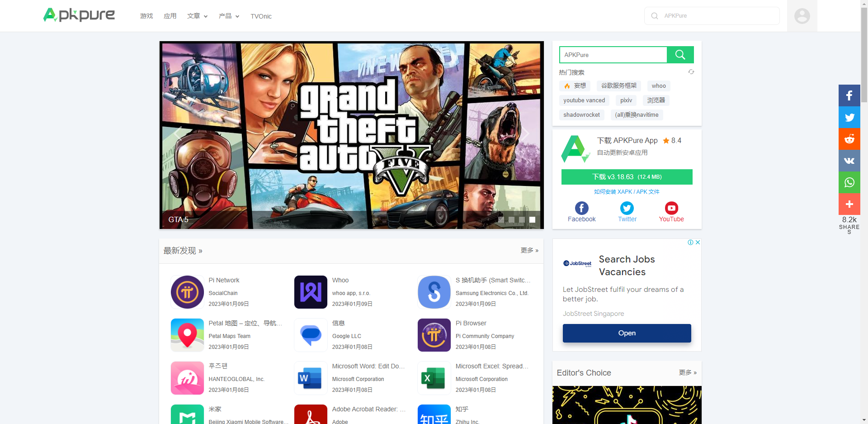Click 下载 v3.18.63 download button
Viewport: 868px width, 424px height.
tap(627, 177)
